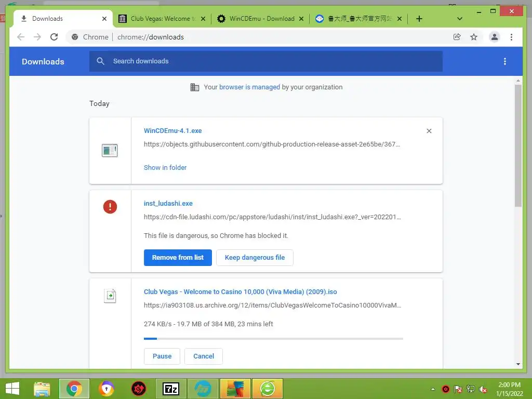
Task: Open the green circular arrow taskbar app
Action: [268, 389]
